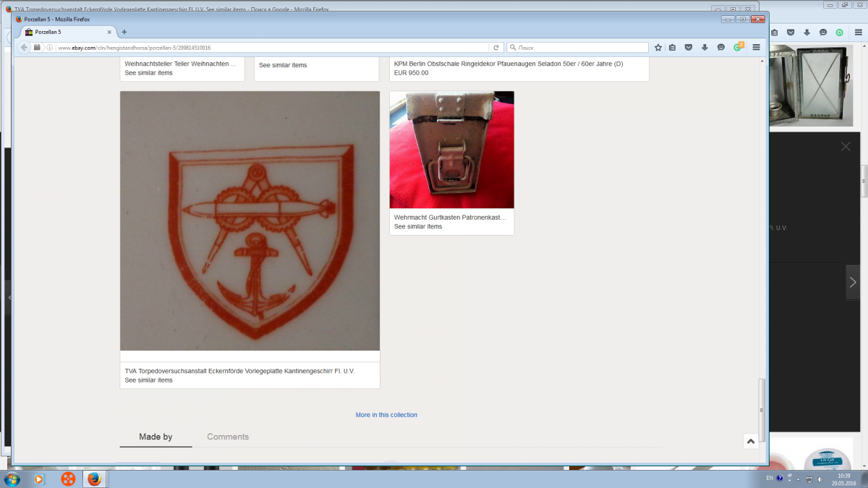Click Downloads arrow in background Firefox window
Image resolution: width=868 pixels, height=488 pixels.
807,33
